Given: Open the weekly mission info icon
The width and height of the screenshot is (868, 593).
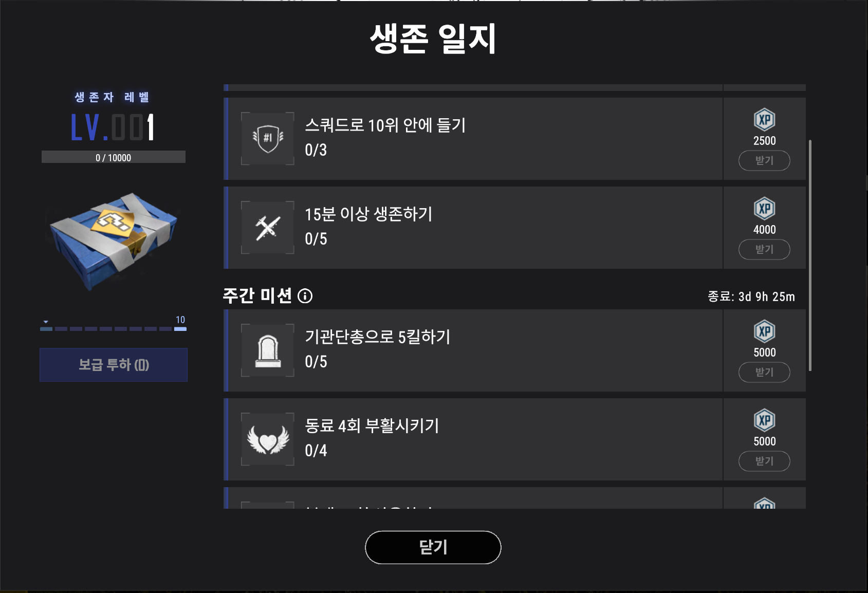Looking at the screenshot, I should coord(305,296).
